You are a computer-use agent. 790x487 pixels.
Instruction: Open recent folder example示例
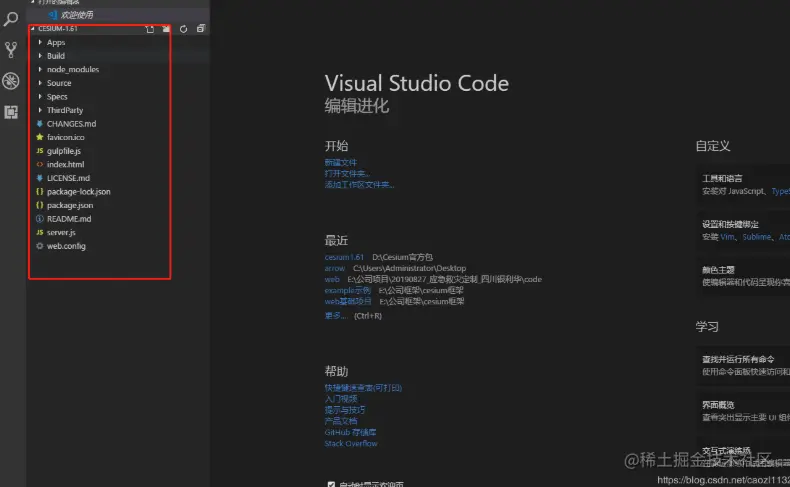348,290
